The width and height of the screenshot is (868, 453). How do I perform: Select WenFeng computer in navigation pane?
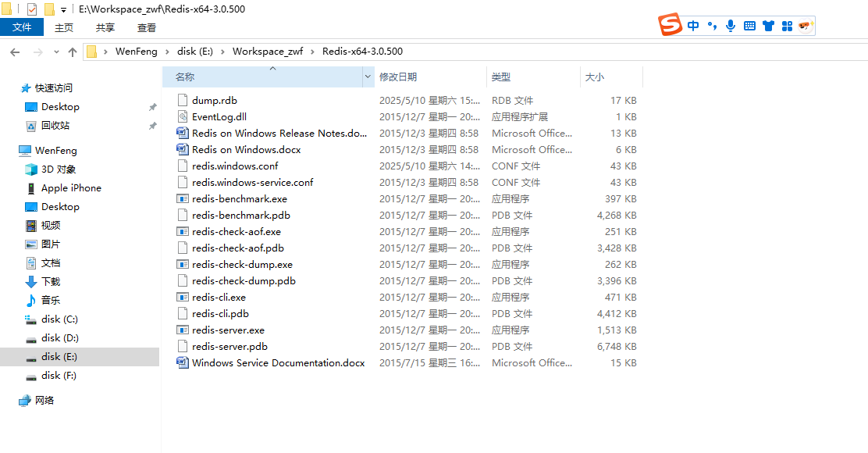click(x=55, y=151)
